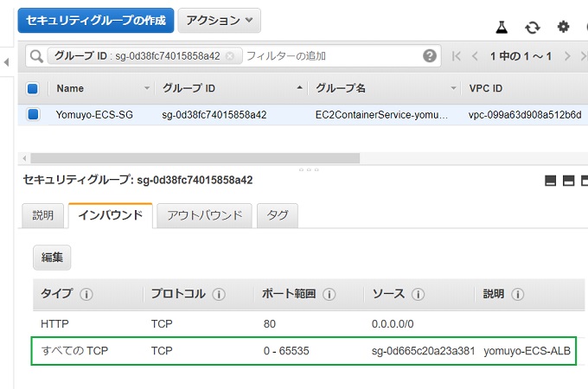The height and width of the screenshot is (389, 588).
Task: Click the flask experiments icon
Action: click(x=502, y=27)
